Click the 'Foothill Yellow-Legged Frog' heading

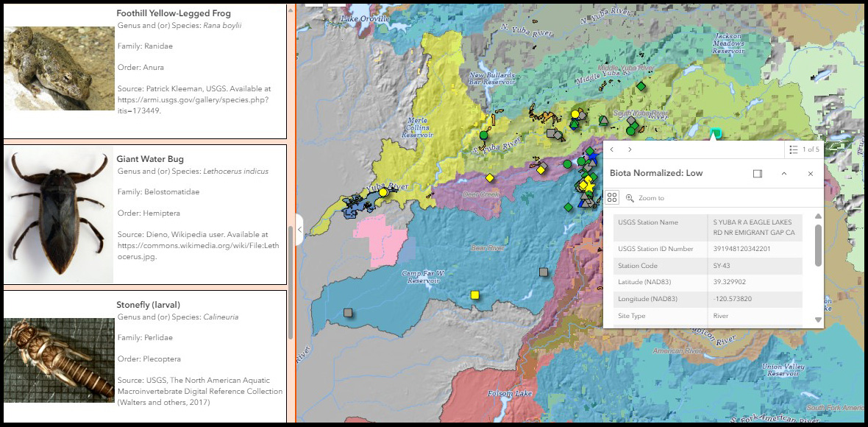click(174, 13)
